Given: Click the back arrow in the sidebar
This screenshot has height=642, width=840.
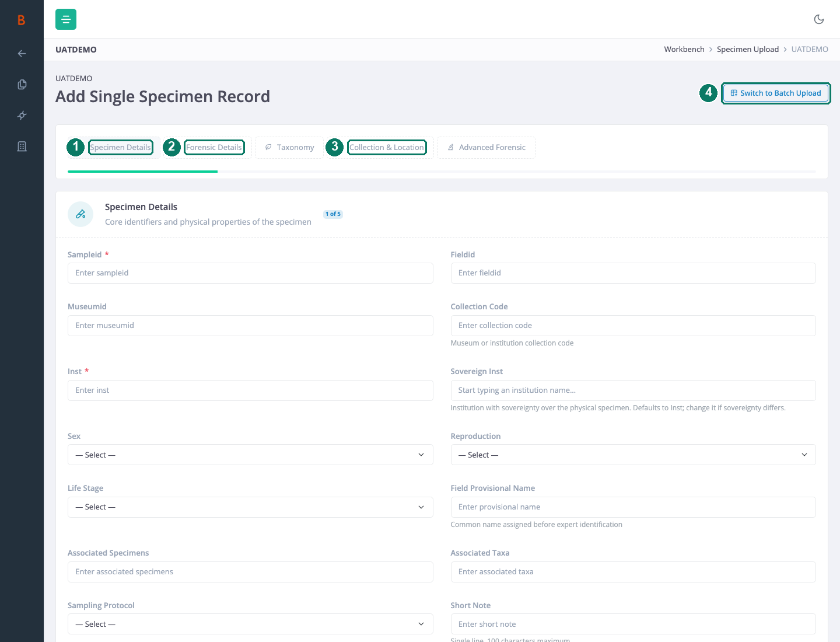Looking at the screenshot, I should point(22,54).
